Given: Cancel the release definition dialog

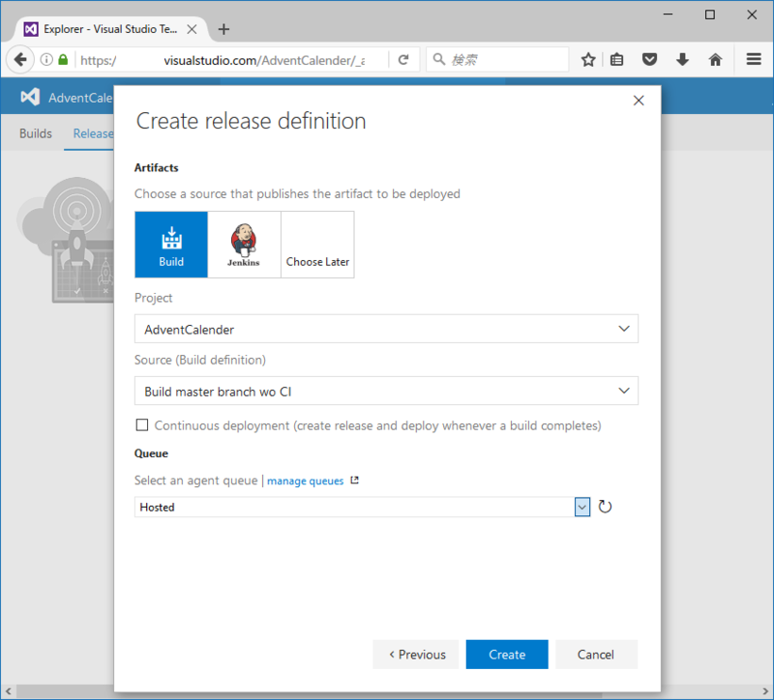Looking at the screenshot, I should (x=596, y=655).
